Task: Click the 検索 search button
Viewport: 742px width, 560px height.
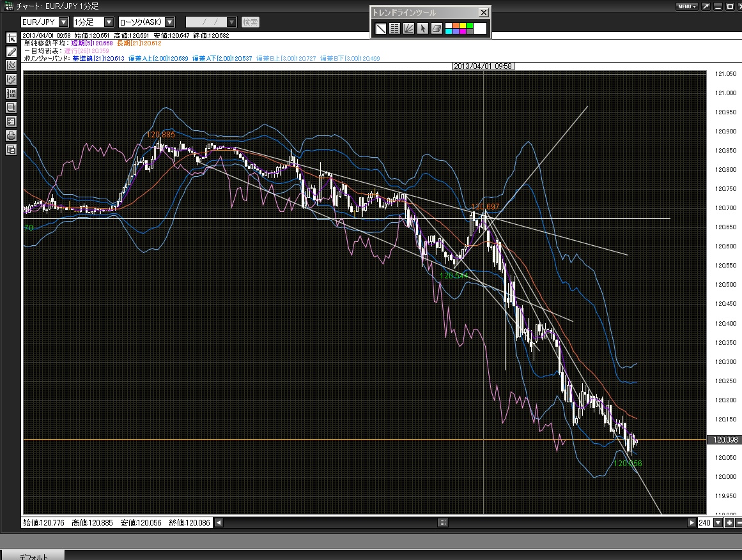Action: coord(251,22)
